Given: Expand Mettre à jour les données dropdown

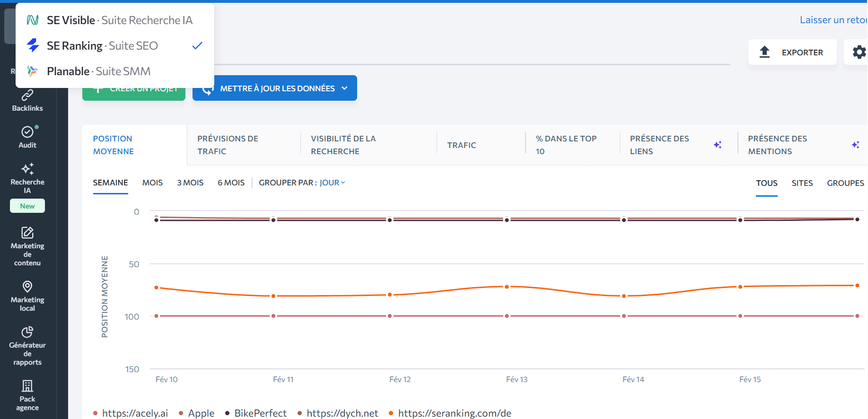Looking at the screenshot, I should pos(345,88).
